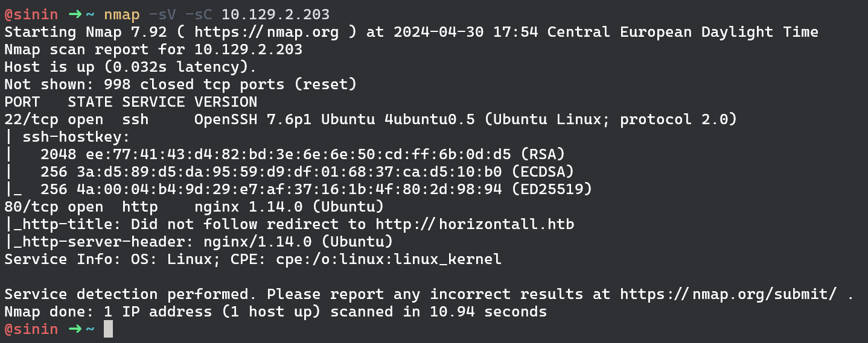Click the http-server-header result line

point(199,242)
